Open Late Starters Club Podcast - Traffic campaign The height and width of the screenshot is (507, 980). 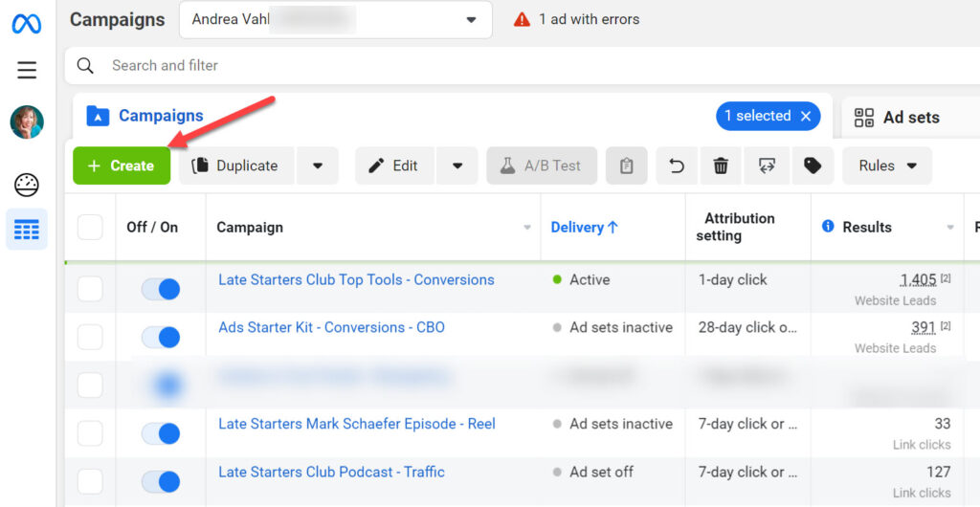(331, 472)
